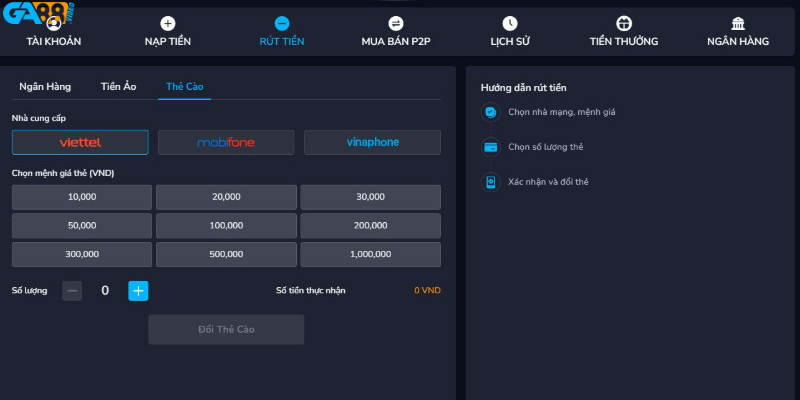Choose Mobifone as the card provider
Viewport: 800px width, 400px height.
[226, 142]
